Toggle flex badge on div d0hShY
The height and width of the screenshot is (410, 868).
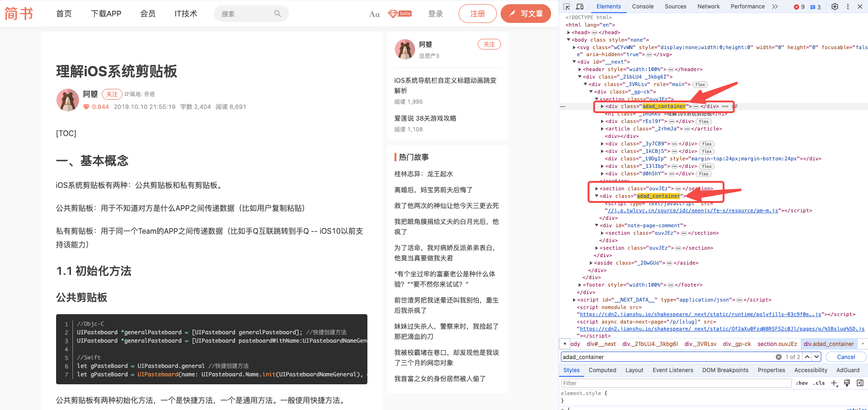pos(704,174)
